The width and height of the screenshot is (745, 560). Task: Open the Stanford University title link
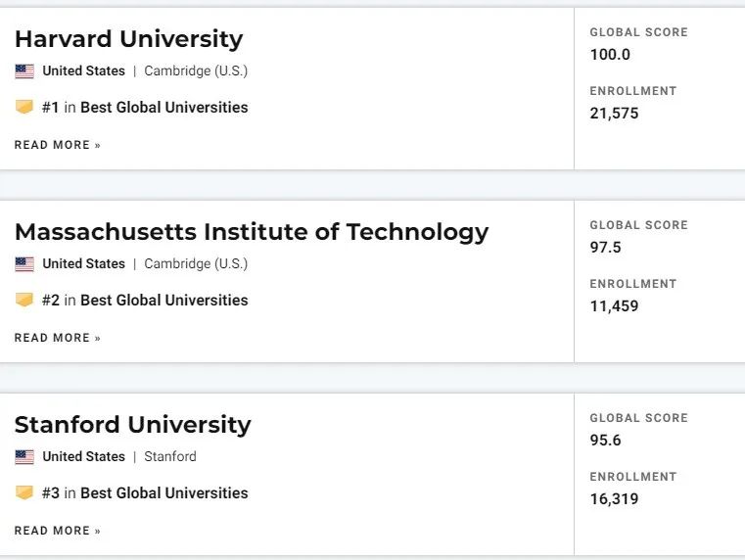[132, 425]
